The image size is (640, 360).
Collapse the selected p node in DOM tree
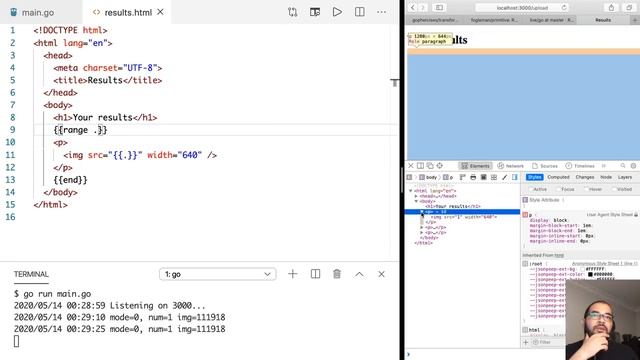coord(422,212)
